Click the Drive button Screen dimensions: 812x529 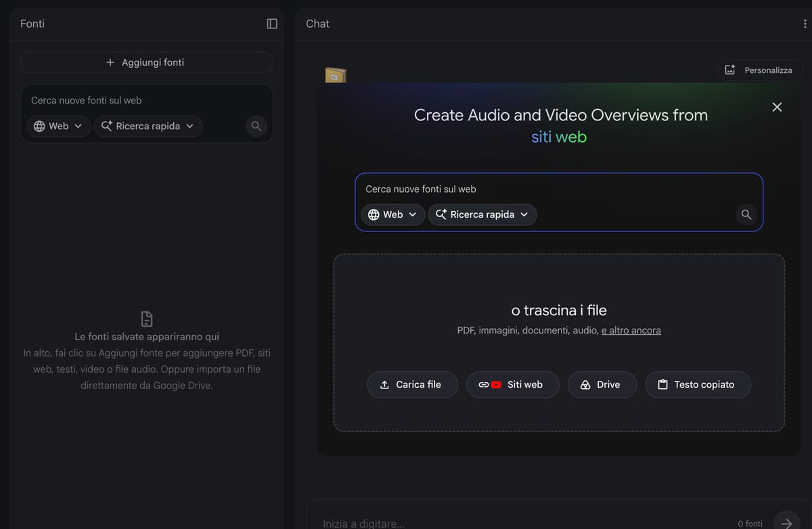point(602,384)
